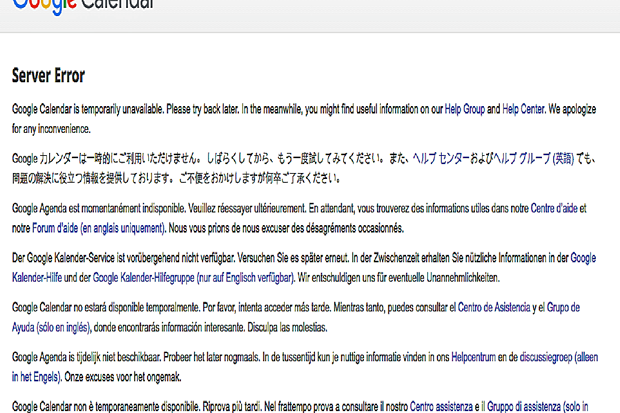The width and height of the screenshot is (620, 413).
Task: Open the Dutch discussiegroep link
Action: coord(305,367)
